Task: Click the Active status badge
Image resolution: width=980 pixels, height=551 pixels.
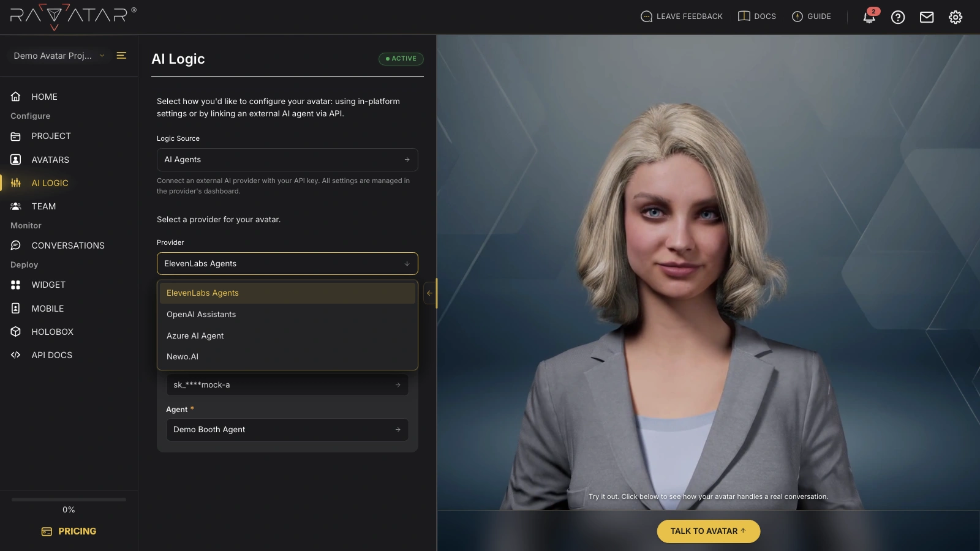Action: pos(401,59)
